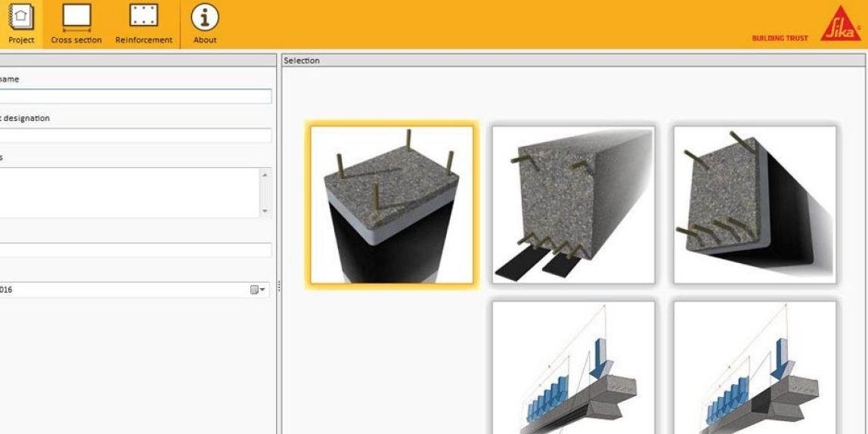This screenshot has height=434, width=868.
Task: Click the date field ending in 016
Action: pos(121,290)
